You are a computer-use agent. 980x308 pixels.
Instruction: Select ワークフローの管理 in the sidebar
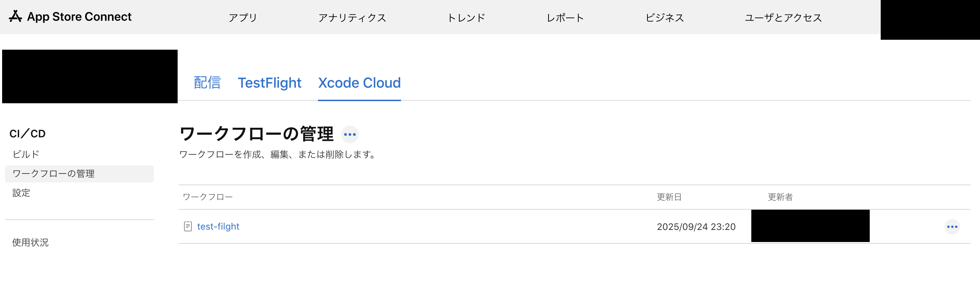[x=54, y=174]
